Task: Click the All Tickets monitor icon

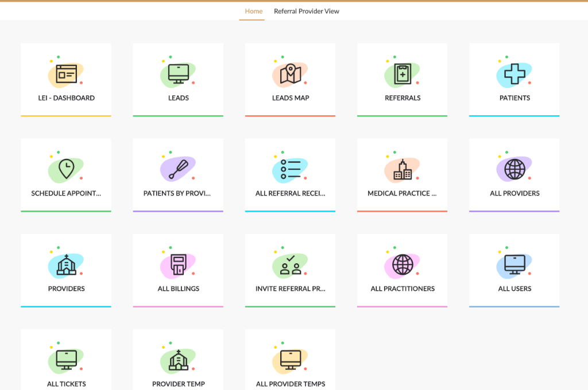Action: click(x=67, y=360)
